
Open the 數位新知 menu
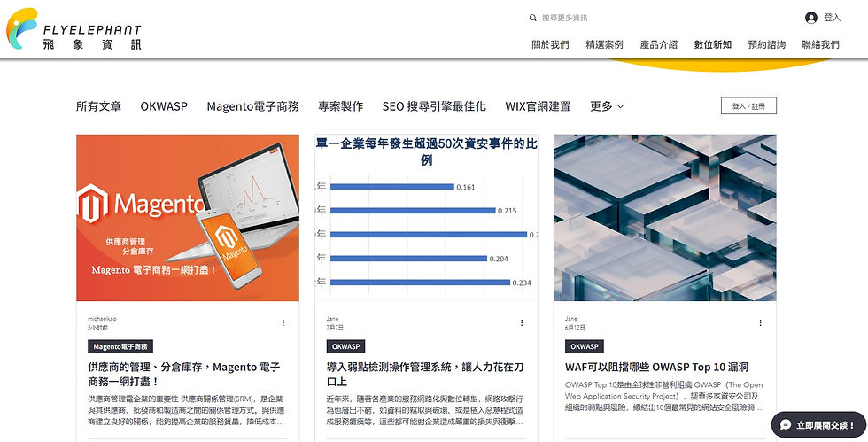[712, 44]
